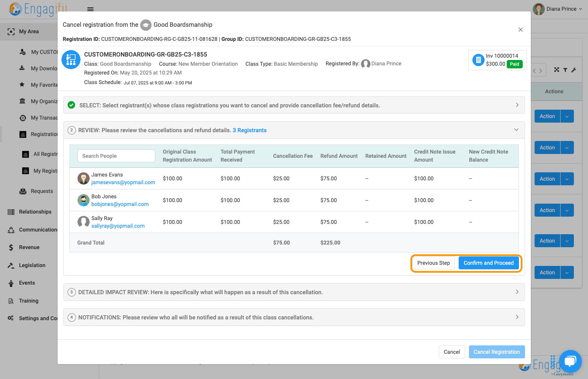This screenshot has height=379, width=588.
Task: Open the Legislation gavel icon
Action: pos(11,265)
